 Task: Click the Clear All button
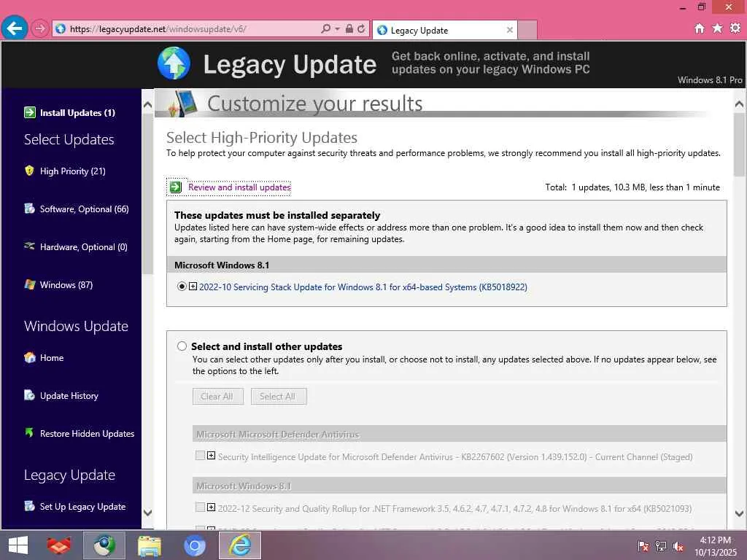(x=217, y=396)
